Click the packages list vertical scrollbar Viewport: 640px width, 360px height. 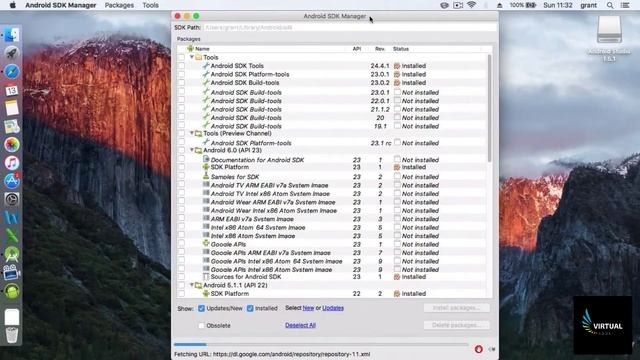(489, 108)
